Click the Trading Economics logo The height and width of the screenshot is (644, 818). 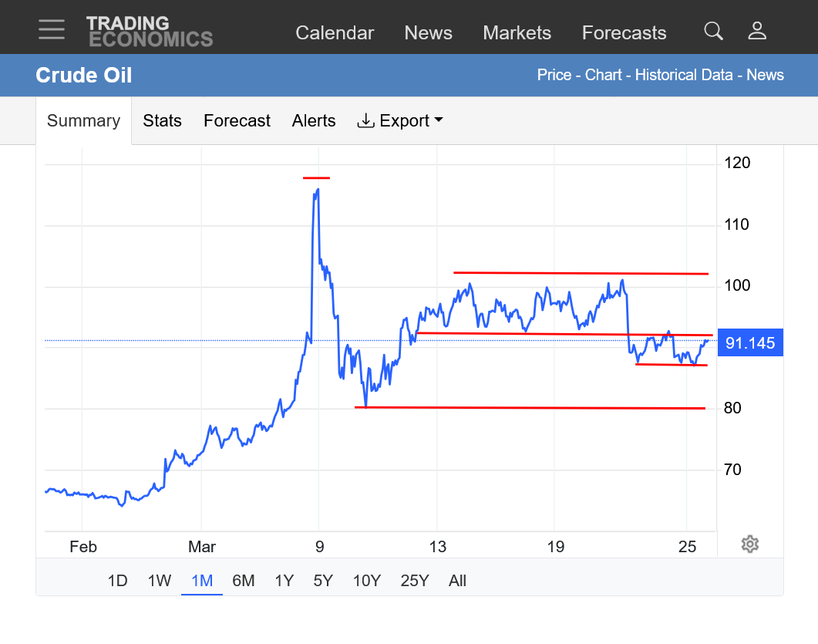pyautogui.click(x=149, y=32)
